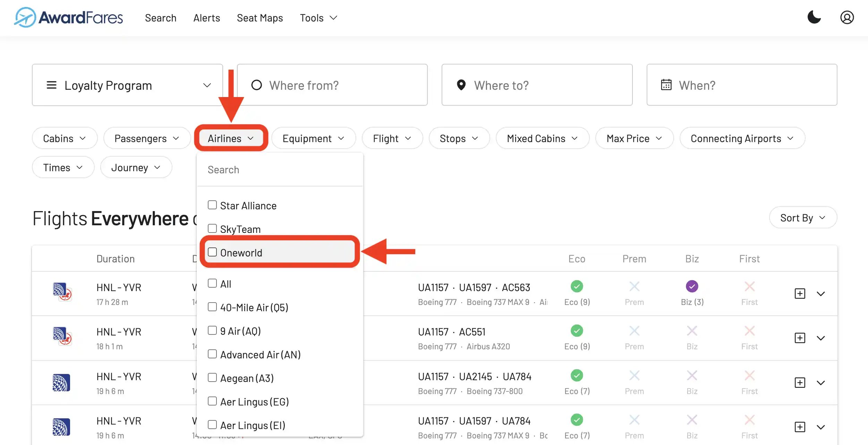Check the 9 Air (AQ) checkbox
This screenshot has height=445, width=868.
point(212,330)
